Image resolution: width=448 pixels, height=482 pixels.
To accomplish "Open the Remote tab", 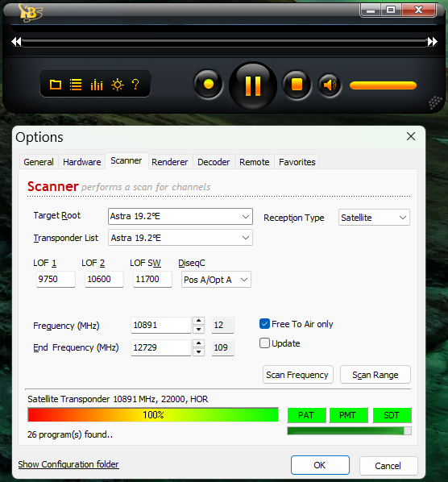I will (255, 162).
